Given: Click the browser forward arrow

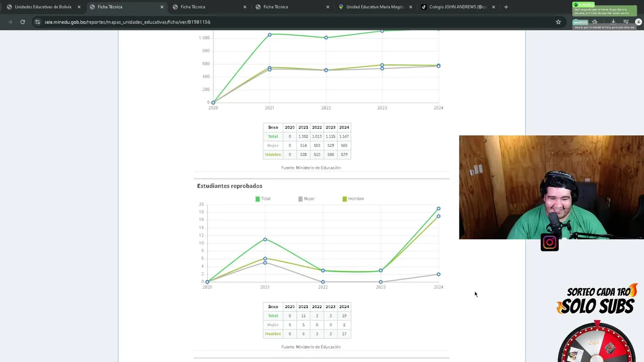Looking at the screenshot, I should click(10, 22).
